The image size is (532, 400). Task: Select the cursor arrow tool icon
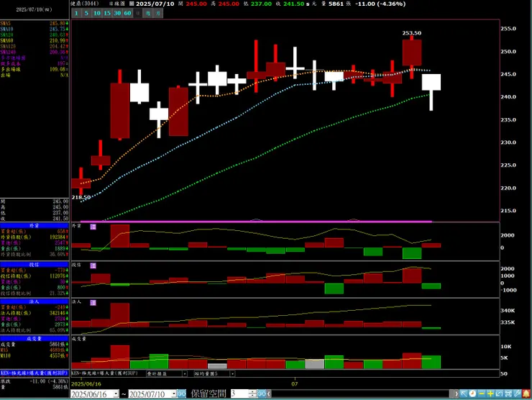click(464, 394)
